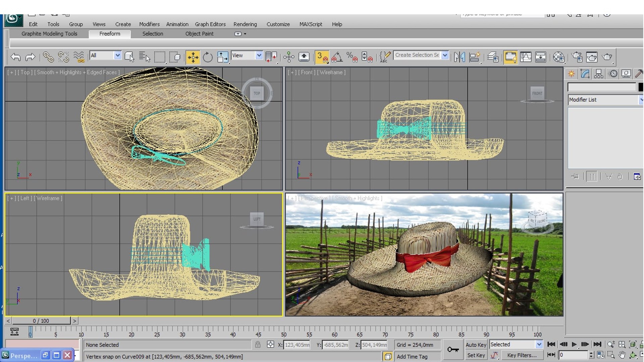Choose the Select and Uniform Scale tool

click(x=222, y=57)
